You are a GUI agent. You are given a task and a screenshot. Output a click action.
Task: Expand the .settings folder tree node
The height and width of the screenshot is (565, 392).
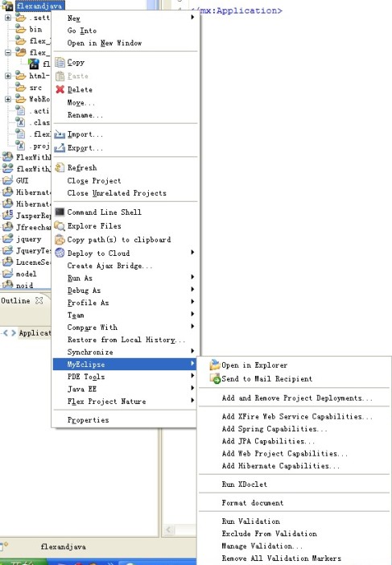pos(8,17)
